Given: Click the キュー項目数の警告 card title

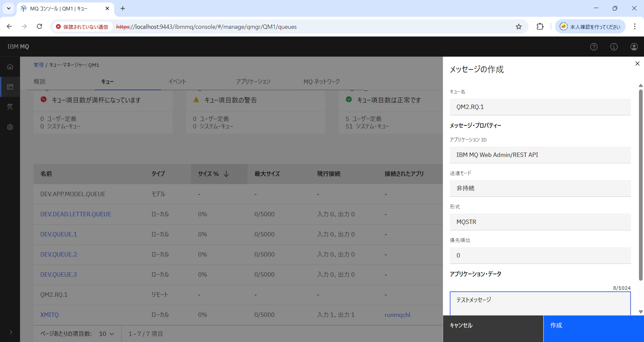Looking at the screenshot, I should click(230, 100).
